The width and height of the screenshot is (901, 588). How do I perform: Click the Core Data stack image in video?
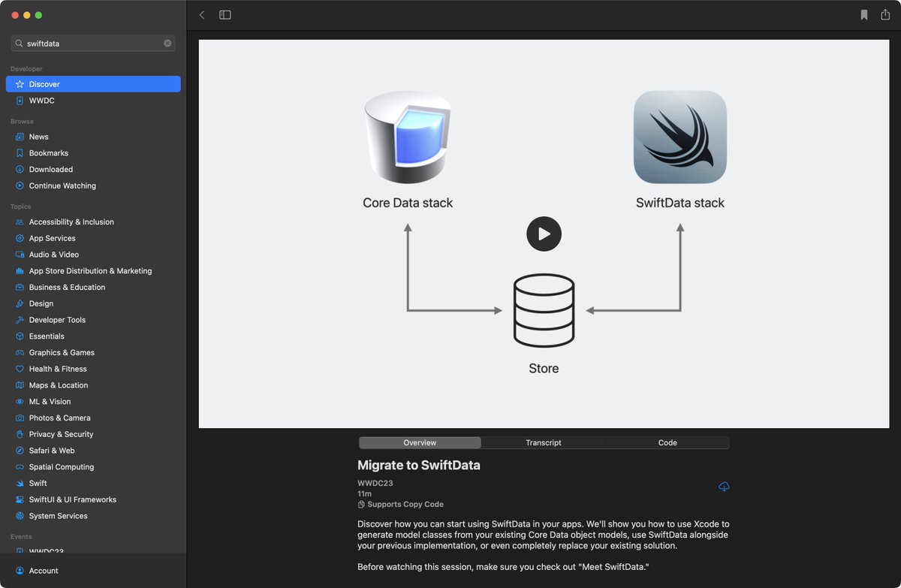[408, 136]
